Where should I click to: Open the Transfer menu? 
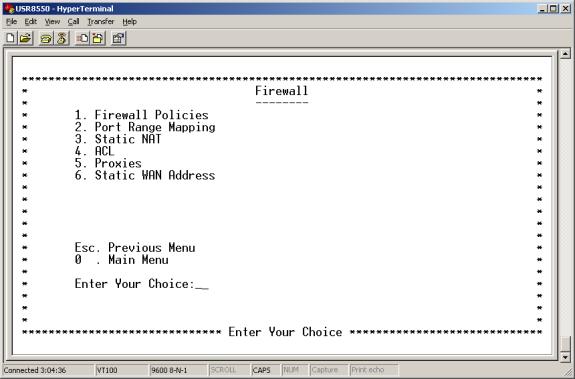coord(100,22)
